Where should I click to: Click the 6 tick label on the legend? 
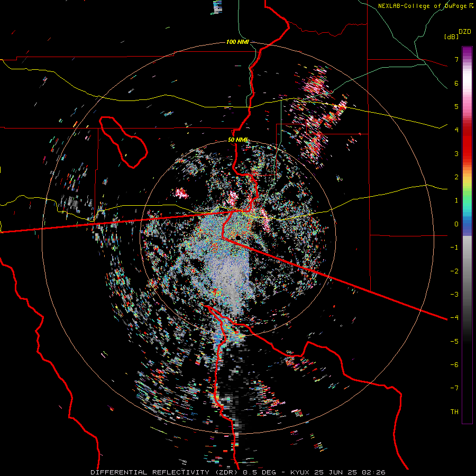456,83
